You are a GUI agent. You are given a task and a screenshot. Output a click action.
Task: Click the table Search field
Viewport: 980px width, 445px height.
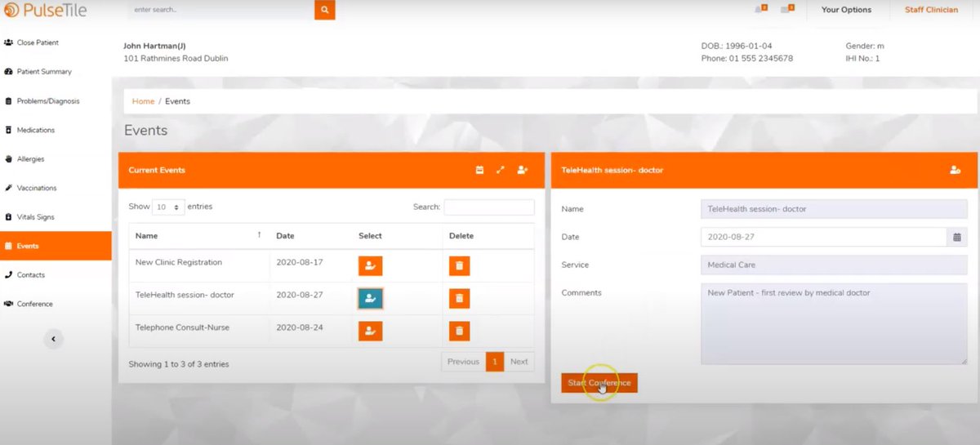(489, 207)
